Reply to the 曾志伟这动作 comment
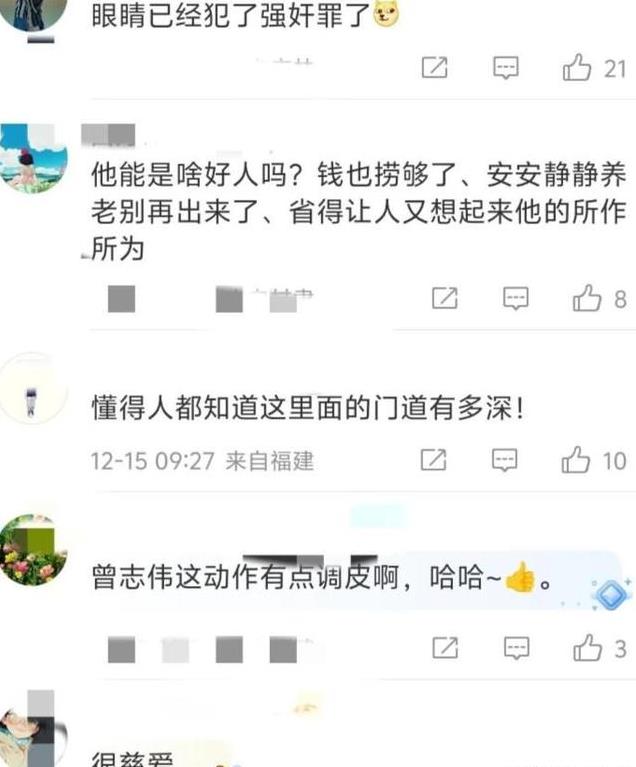Screen dimensions: 636x767 click(516, 648)
